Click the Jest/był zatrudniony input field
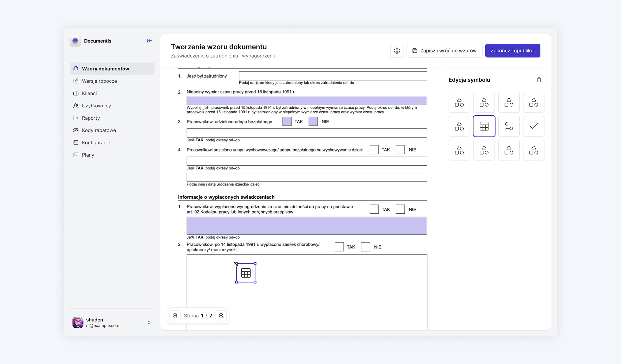The height and width of the screenshot is (364, 621). [333, 76]
